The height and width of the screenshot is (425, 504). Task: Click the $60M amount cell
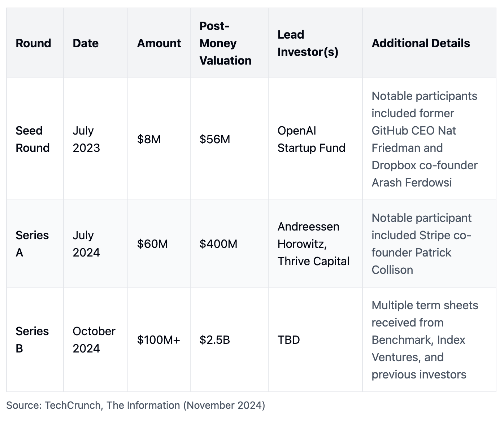tap(152, 244)
